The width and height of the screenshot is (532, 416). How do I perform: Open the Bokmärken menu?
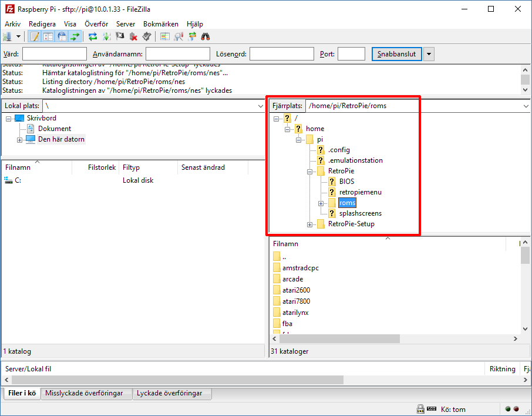161,24
